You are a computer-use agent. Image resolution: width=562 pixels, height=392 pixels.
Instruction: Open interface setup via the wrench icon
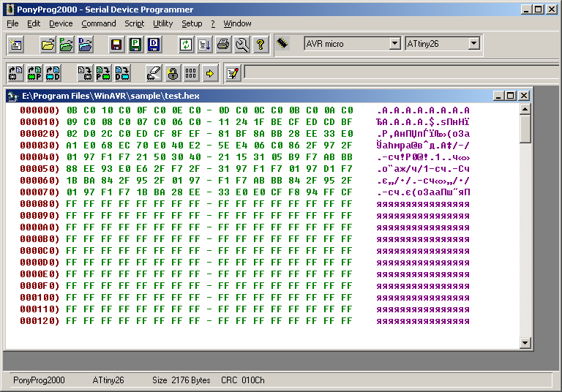(x=241, y=45)
